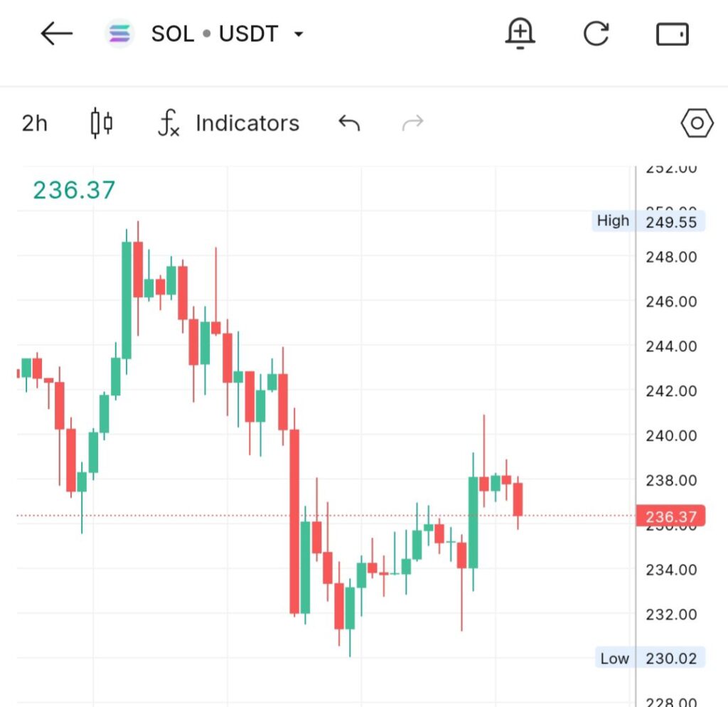Open the Indicators text button

(247, 123)
